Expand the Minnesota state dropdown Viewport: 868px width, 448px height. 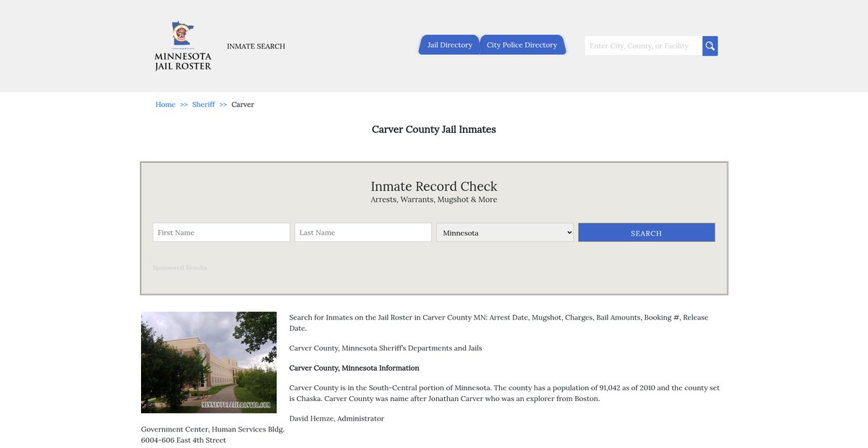(x=504, y=233)
